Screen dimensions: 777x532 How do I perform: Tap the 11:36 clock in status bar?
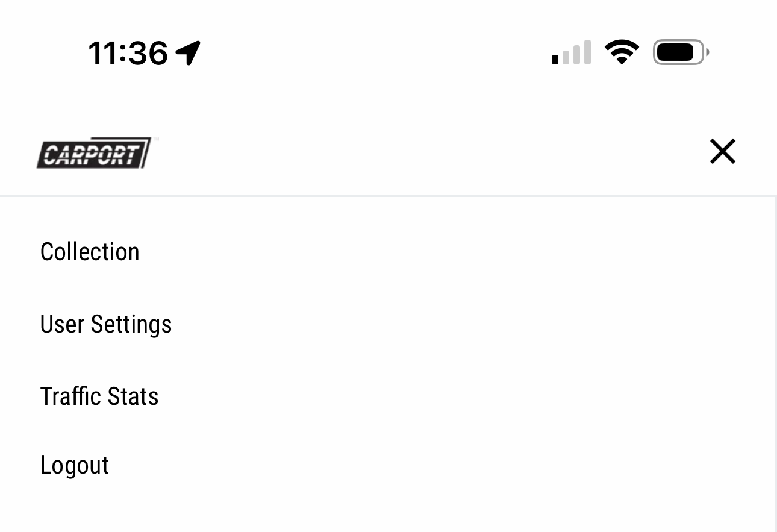click(128, 53)
